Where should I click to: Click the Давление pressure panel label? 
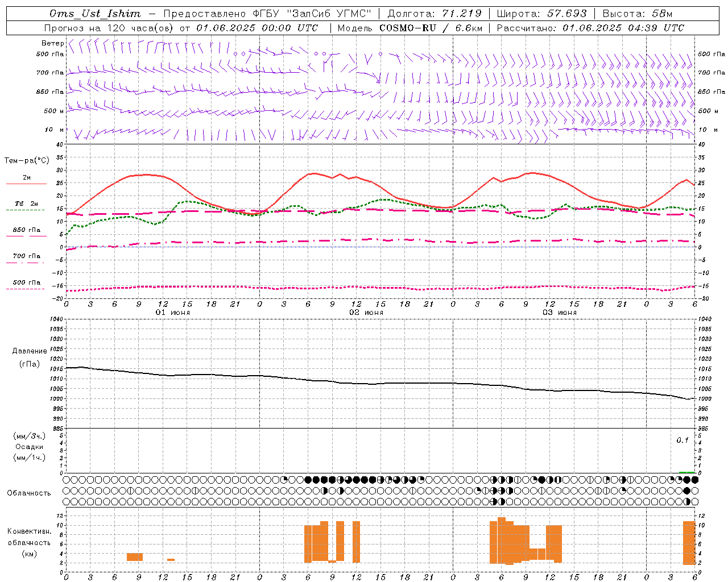tap(29, 351)
